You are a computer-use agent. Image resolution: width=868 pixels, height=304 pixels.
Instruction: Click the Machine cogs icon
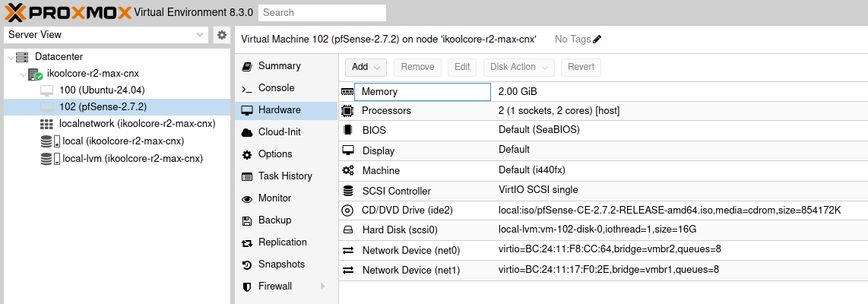pyautogui.click(x=347, y=170)
